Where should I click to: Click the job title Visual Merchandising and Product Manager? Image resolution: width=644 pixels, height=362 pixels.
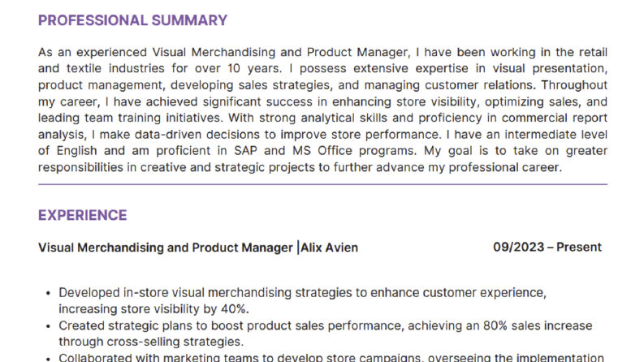(x=166, y=248)
